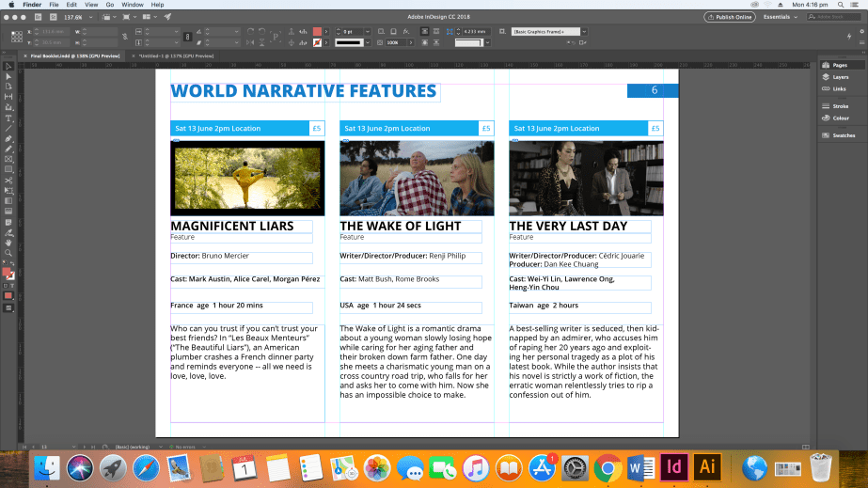Click the GPU Performance rocket icon
This screenshot has width=868, height=488.
pos(167,17)
